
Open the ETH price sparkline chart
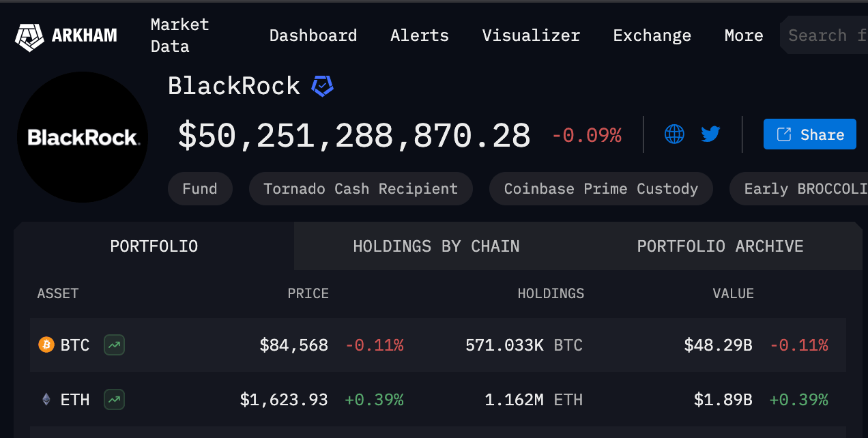[114, 400]
